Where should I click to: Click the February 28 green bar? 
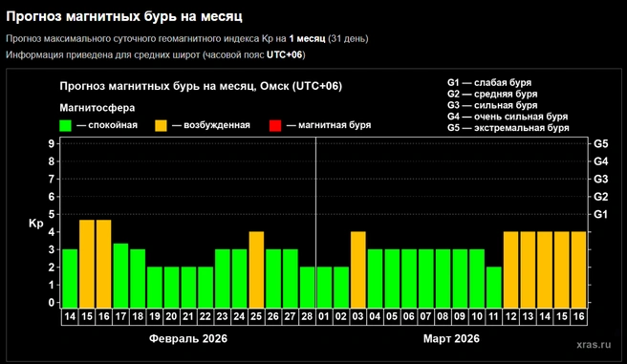coord(307,288)
